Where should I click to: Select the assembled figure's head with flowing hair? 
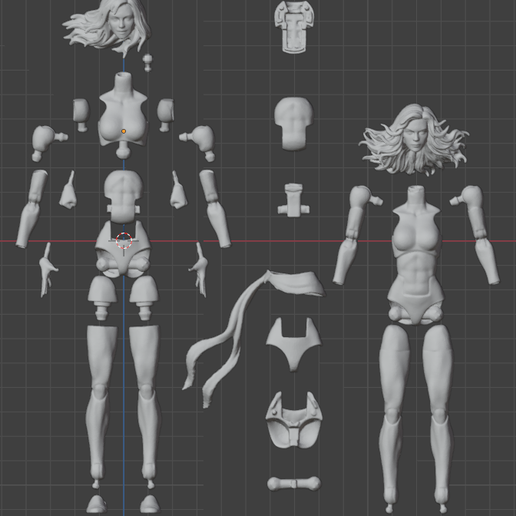click(413, 140)
